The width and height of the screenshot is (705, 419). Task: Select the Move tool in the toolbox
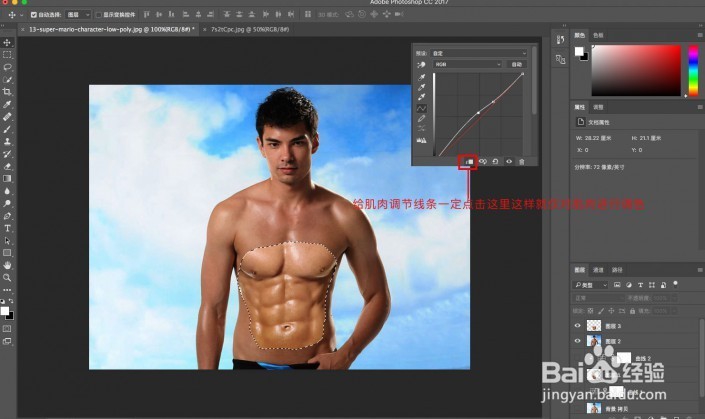(7, 42)
